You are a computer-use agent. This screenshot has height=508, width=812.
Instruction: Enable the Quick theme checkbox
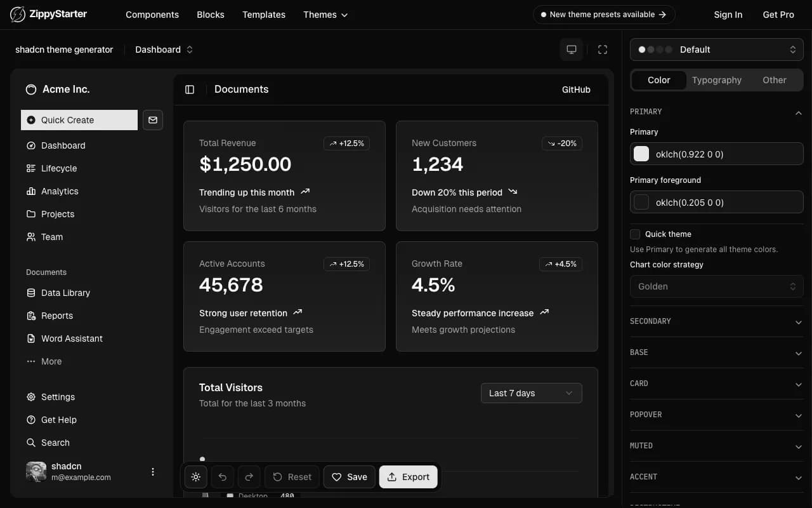tap(635, 234)
